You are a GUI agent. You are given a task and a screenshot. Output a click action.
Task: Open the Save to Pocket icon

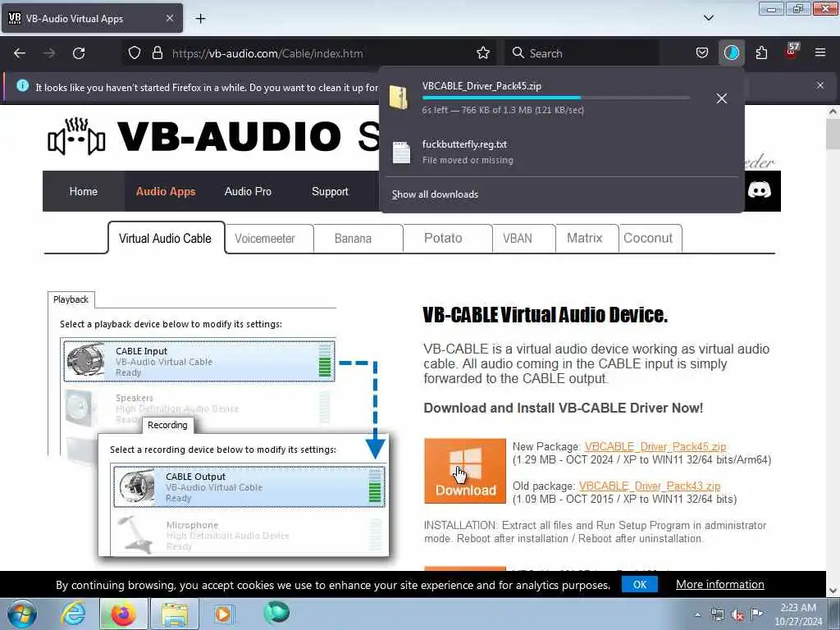pos(702,53)
